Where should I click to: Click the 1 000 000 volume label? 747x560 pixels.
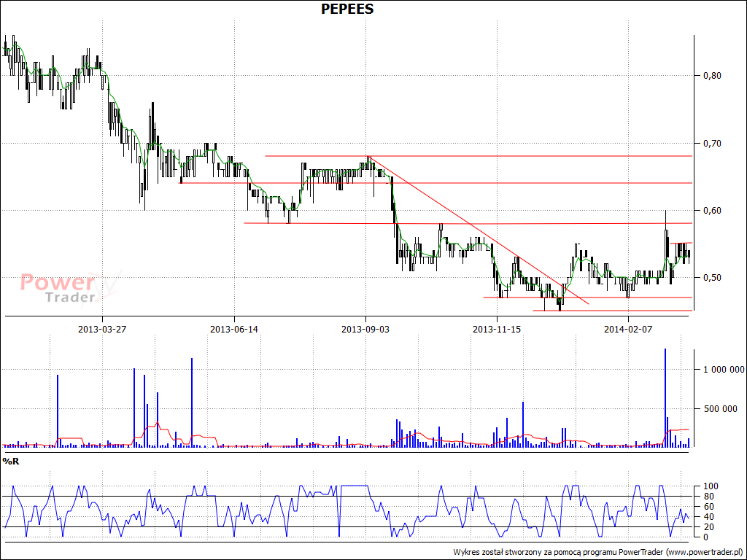(724, 370)
